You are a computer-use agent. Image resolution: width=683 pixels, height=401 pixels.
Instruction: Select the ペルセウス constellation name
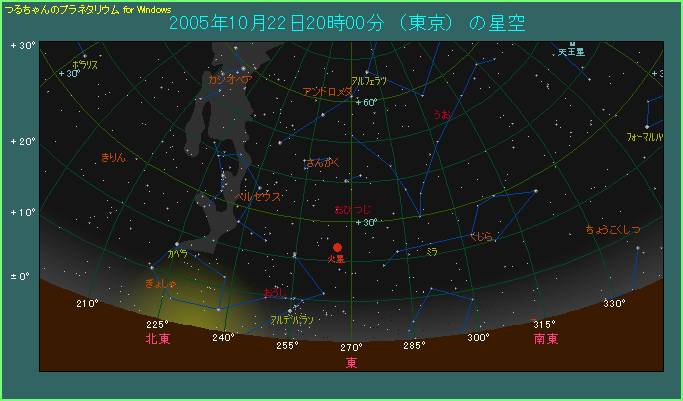coord(258,197)
